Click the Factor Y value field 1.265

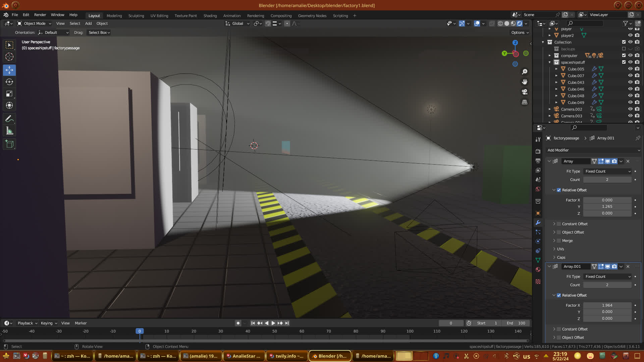click(x=607, y=206)
